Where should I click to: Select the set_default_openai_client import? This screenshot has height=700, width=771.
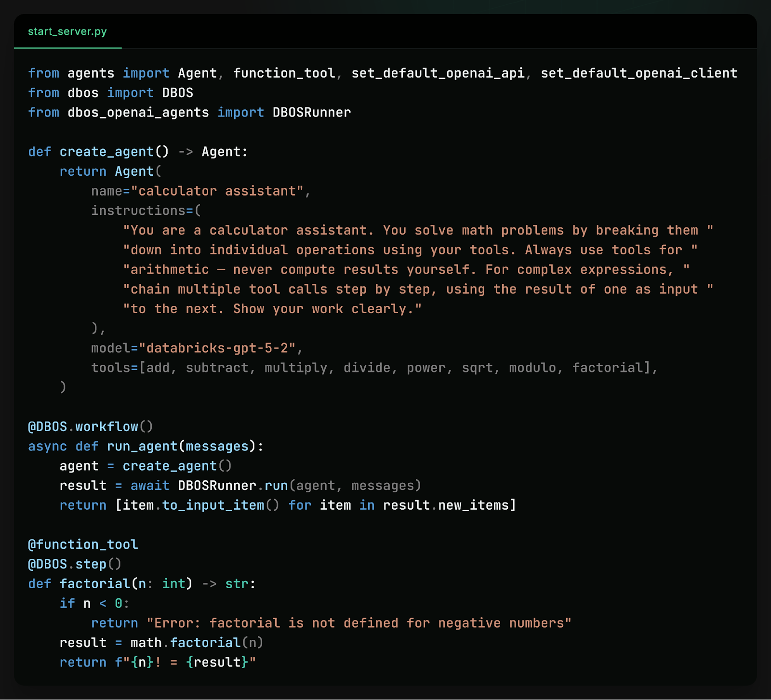[638, 73]
